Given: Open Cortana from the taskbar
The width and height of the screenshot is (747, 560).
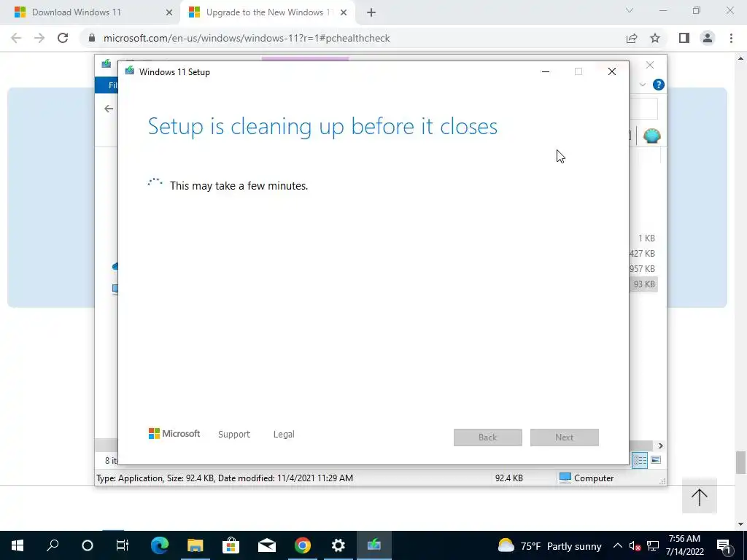Looking at the screenshot, I should 88,545.
